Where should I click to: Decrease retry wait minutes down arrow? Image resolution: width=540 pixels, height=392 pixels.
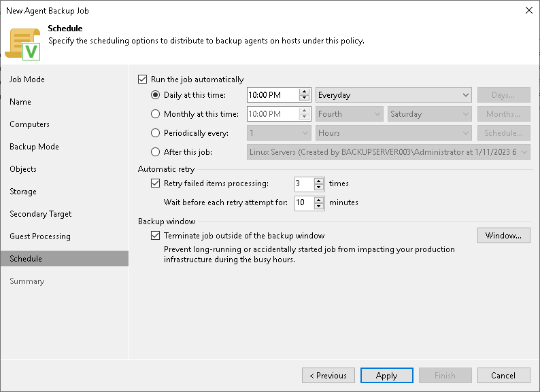click(319, 206)
